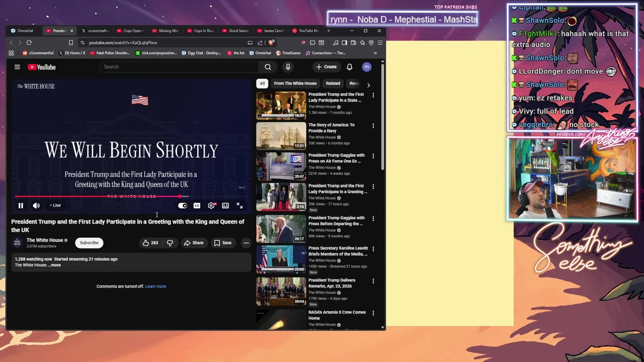Pause the live video playback
Image resolution: width=644 pixels, height=362 pixels.
click(x=21, y=206)
